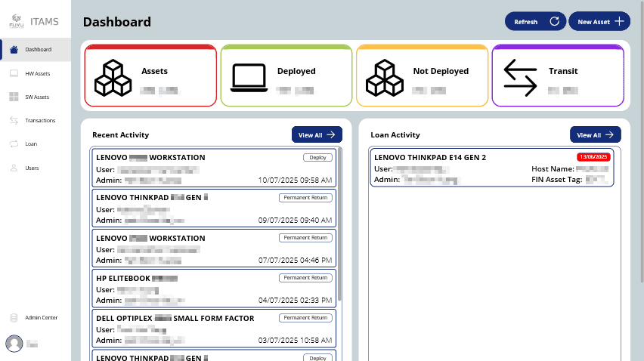
Task: Click the Dashboard page title
Action: click(x=117, y=22)
